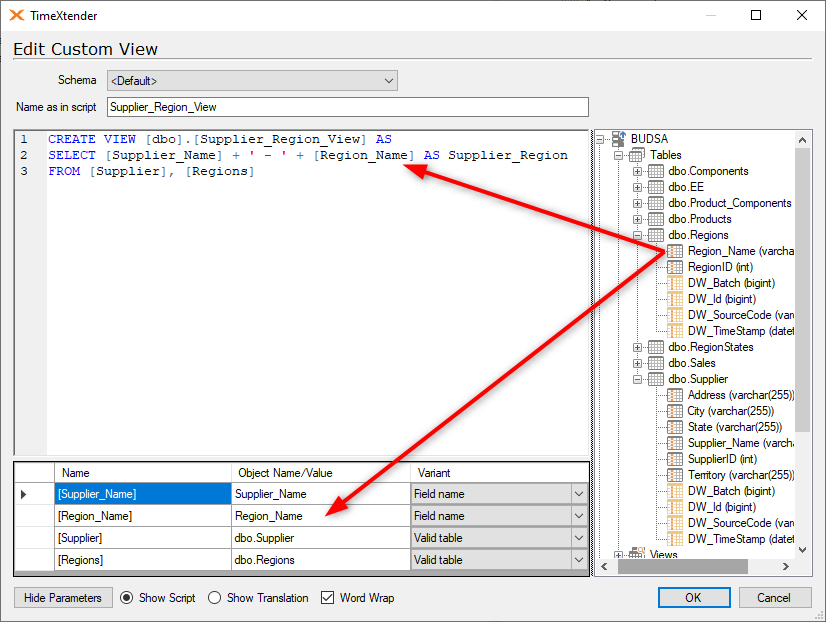
Task: Click the Region_Name object value cell
Action: point(321,516)
